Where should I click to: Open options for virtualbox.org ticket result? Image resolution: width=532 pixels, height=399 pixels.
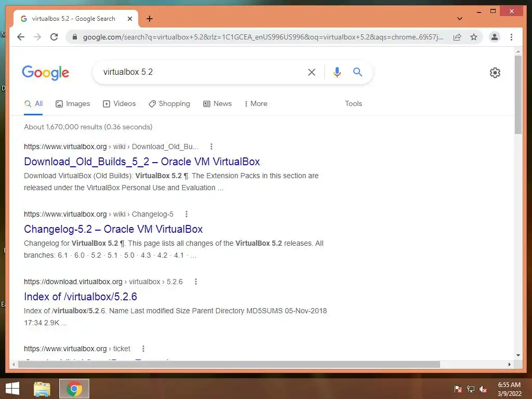143,349
